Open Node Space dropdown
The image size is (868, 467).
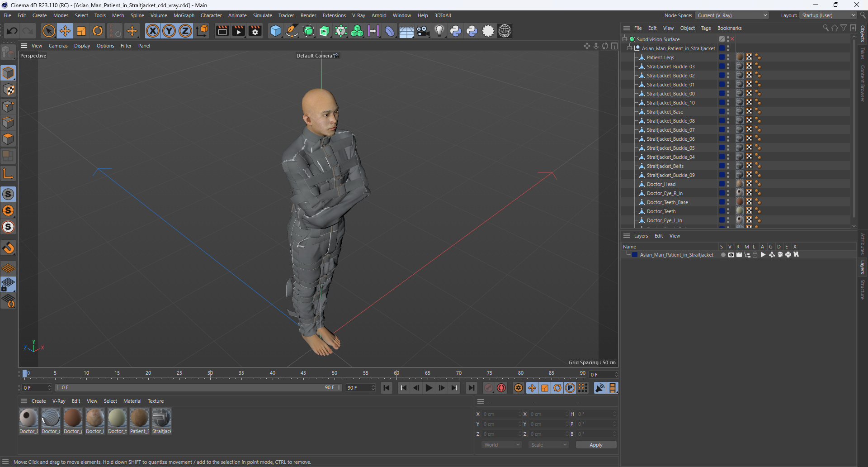coord(732,15)
